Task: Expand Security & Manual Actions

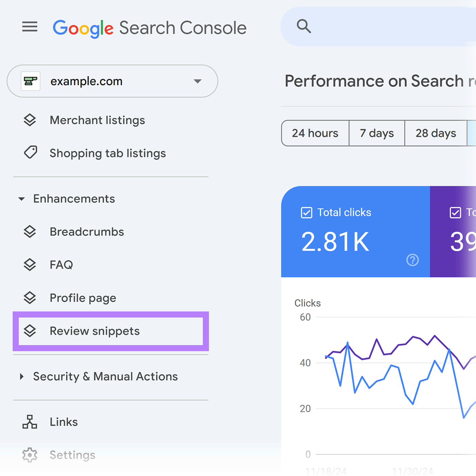Action: pyautogui.click(x=22, y=376)
